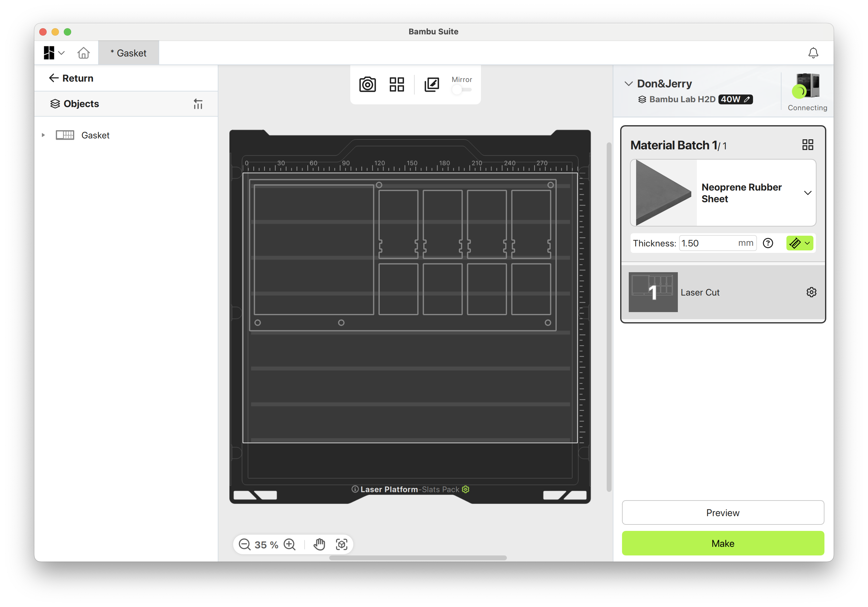Image resolution: width=868 pixels, height=607 pixels.
Task: Select the Objects layers icon
Action: (x=55, y=104)
